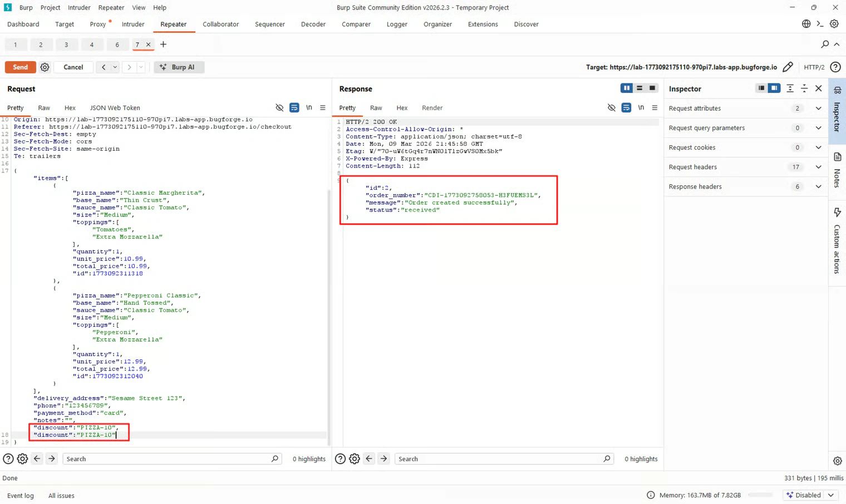Image resolution: width=846 pixels, height=504 pixels.
Task: Open the Help menu
Action: click(x=160, y=8)
